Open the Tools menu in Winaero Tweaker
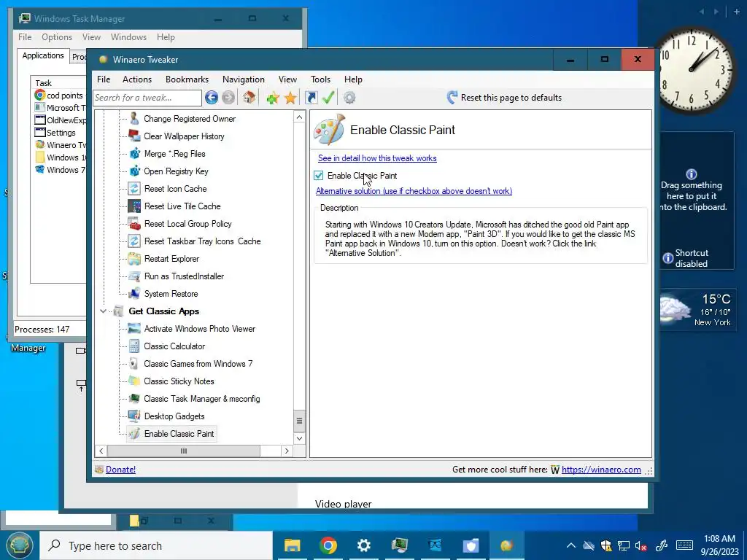The image size is (747, 560). pyautogui.click(x=321, y=79)
